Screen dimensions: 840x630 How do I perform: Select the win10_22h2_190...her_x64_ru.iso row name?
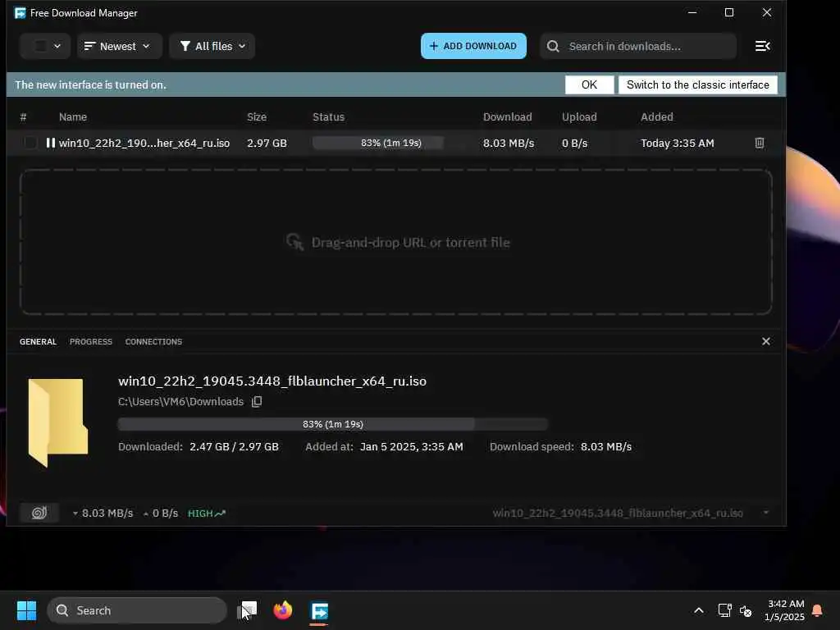(144, 143)
